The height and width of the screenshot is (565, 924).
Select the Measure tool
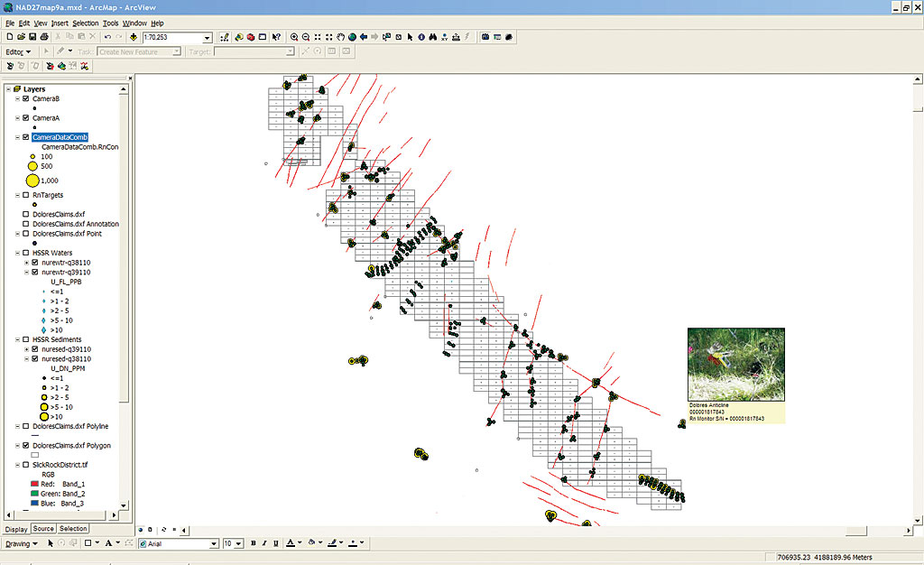click(456, 37)
